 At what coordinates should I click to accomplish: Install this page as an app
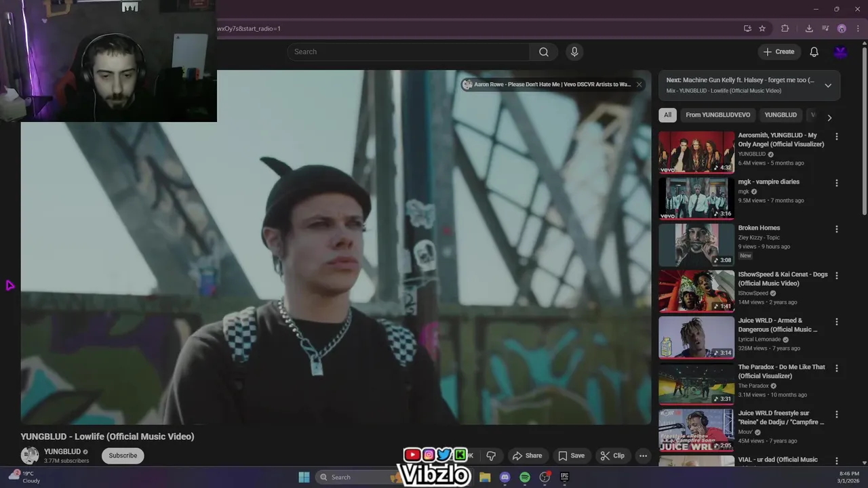click(747, 28)
